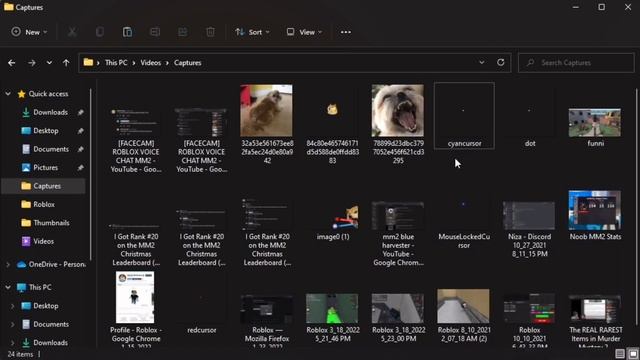Click Videos in the address bar

click(151, 63)
